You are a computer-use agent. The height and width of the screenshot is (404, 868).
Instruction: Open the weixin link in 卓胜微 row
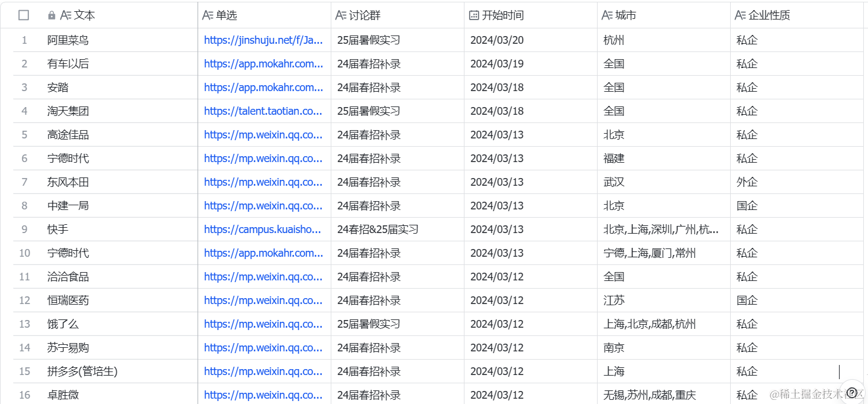[x=263, y=395]
